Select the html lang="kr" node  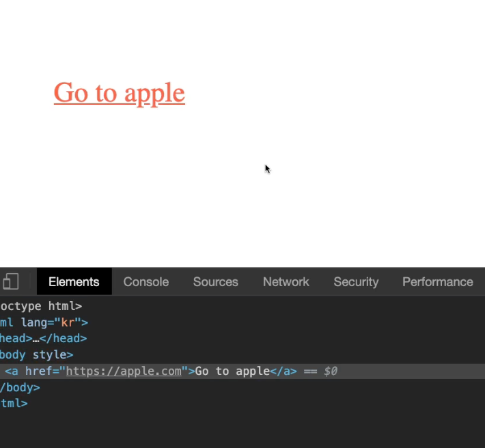coord(44,322)
